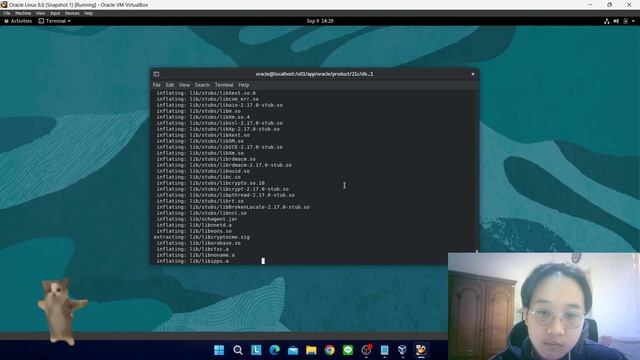Open VirtualBox File menu
The height and width of the screenshot is (360, 640).
click(x=7, y=13)
